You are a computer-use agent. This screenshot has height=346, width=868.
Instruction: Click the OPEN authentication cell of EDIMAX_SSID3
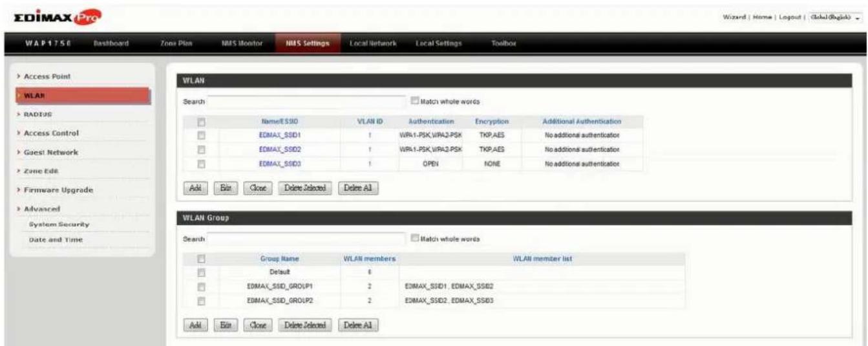tap(431, 164)
